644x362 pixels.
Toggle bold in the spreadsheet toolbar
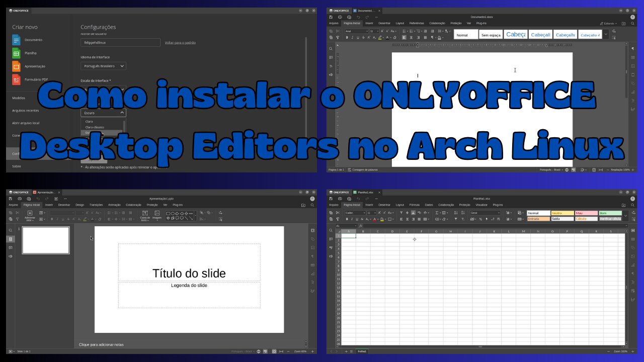[x=347, y=219]
